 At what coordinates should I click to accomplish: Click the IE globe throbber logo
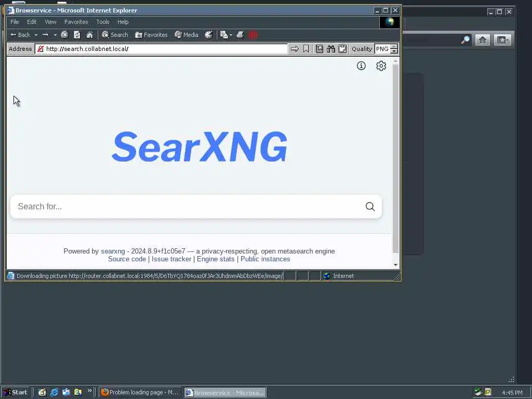point(389,22)
